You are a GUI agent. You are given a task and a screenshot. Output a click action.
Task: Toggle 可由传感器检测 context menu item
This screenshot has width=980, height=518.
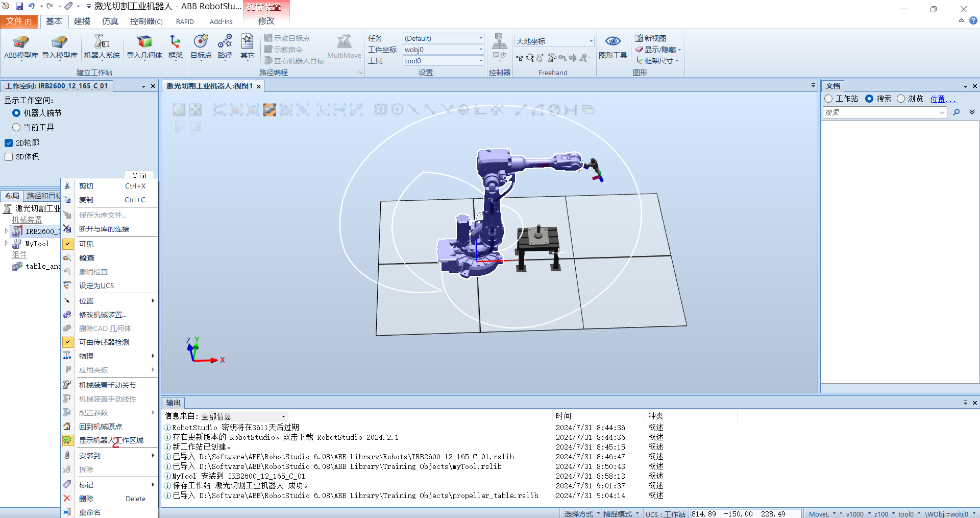click(109, 342)
